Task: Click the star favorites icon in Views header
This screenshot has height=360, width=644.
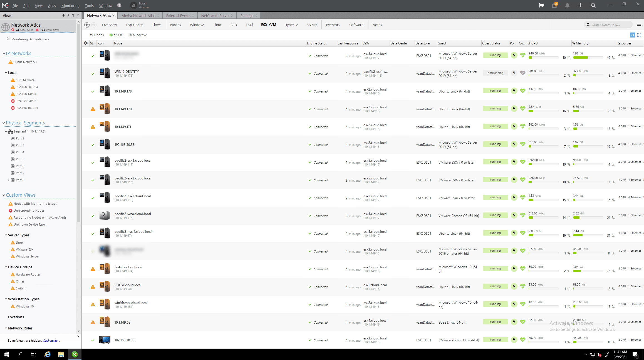Action: pos(68,15)
